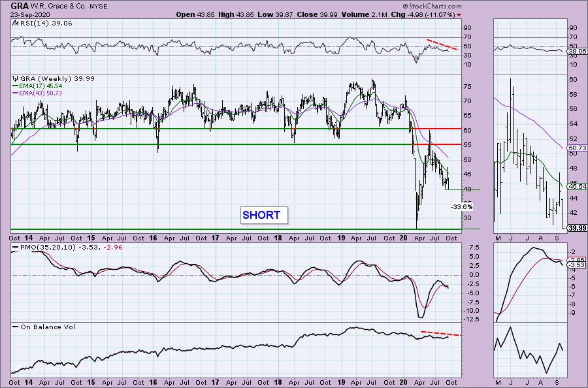The width and height of the screenshot is (588, 388).
Task: Click the -3.53 PMO value tag on right panel
Action: point(578,265)
